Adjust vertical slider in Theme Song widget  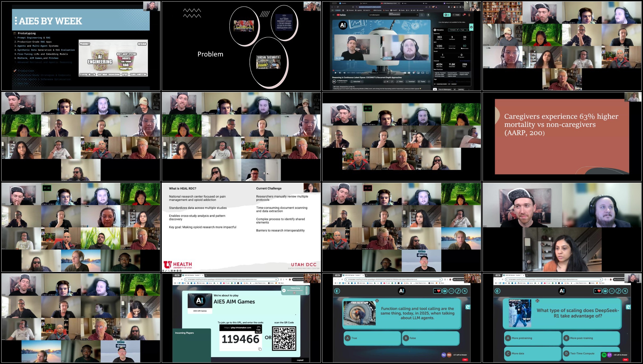click(x=307, y=290)
